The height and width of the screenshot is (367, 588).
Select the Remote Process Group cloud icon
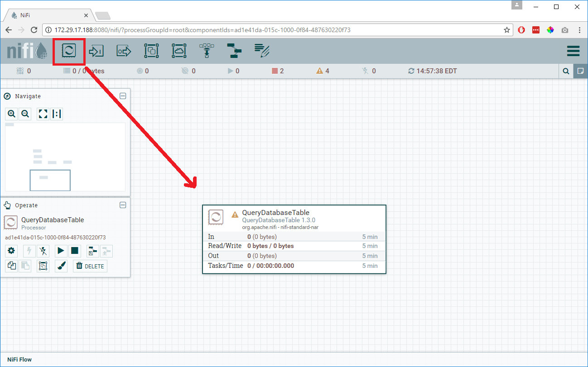click(x=179, y=51)
